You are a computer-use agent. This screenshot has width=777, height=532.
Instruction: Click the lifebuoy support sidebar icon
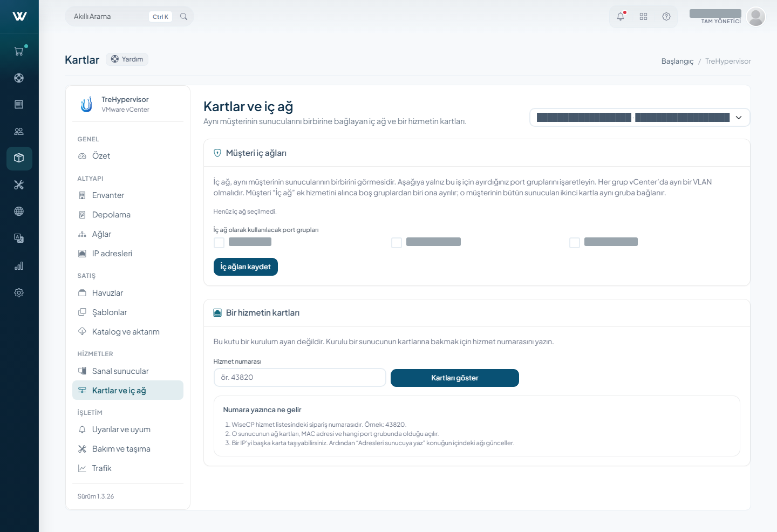click(19, 78)
